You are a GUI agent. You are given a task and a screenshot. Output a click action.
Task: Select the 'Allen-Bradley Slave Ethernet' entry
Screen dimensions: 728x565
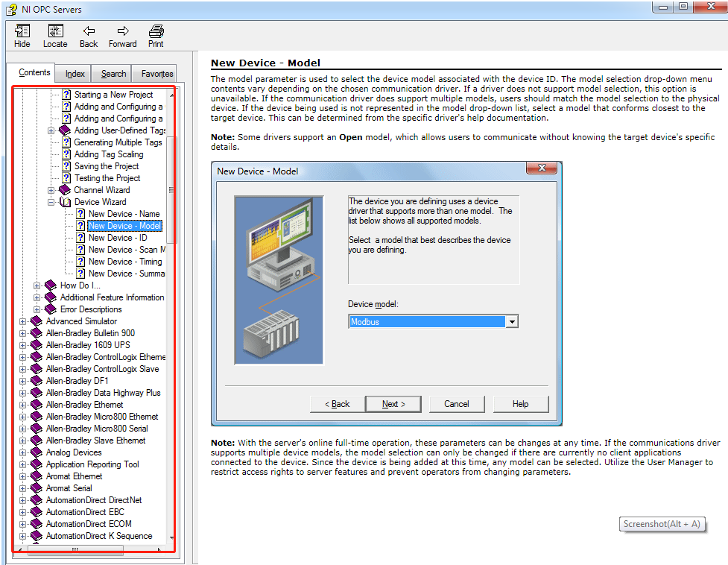coord(96,441)
